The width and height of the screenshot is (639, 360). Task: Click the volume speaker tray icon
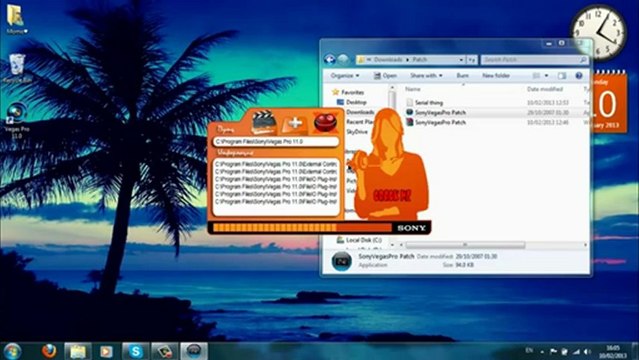click(x=587, y=351)
